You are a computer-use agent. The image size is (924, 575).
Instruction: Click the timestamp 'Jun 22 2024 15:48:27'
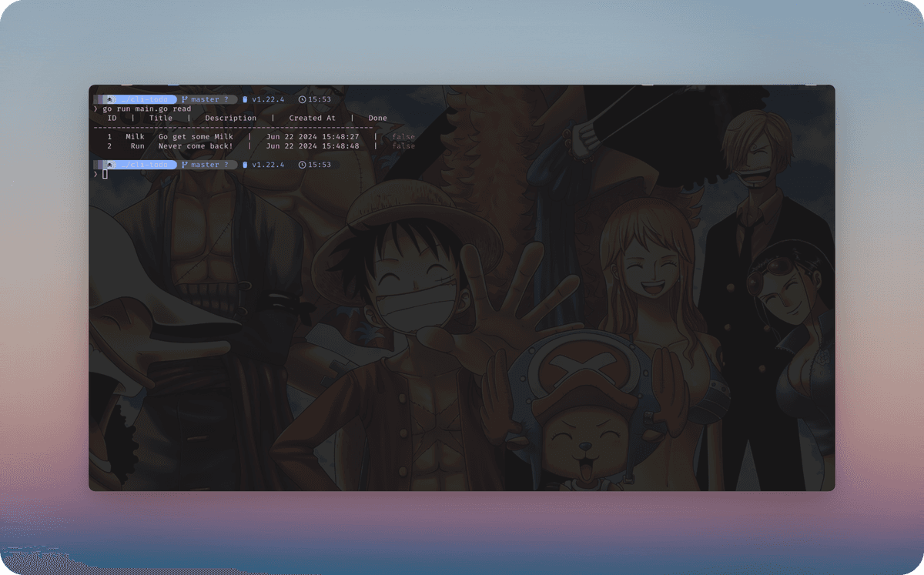click(x=313, y=137)
